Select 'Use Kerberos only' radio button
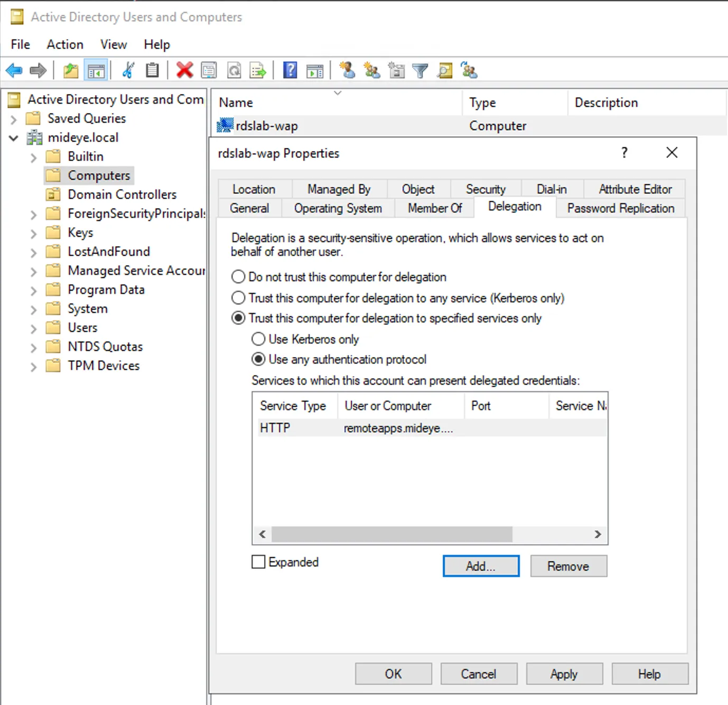The height and width of the screenshot is (705, 728). coord(258,339)
